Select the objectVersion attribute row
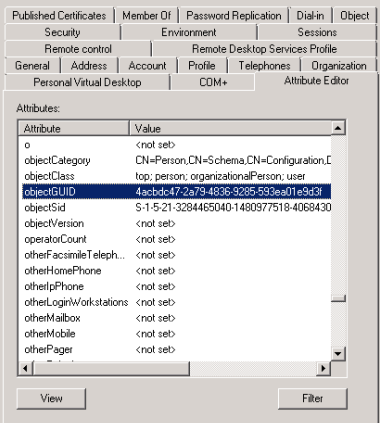This screenshot has height=423, width=380. pos(177,223)
